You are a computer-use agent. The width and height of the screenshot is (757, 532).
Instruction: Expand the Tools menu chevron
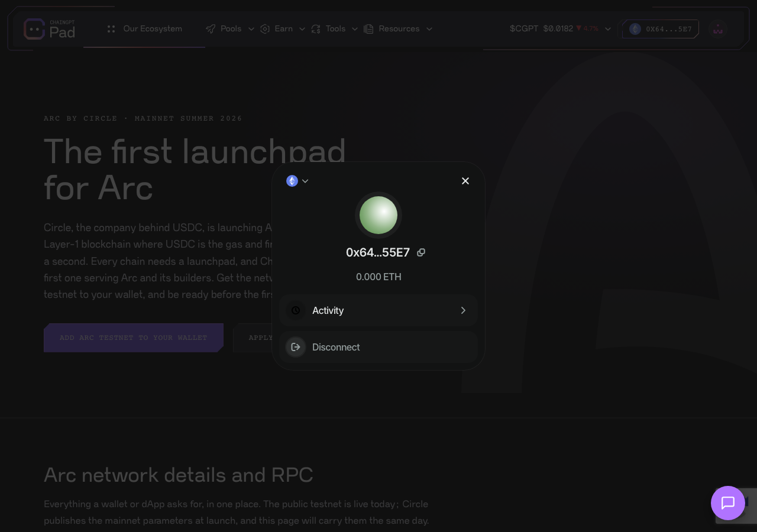[x=355, y=29]
